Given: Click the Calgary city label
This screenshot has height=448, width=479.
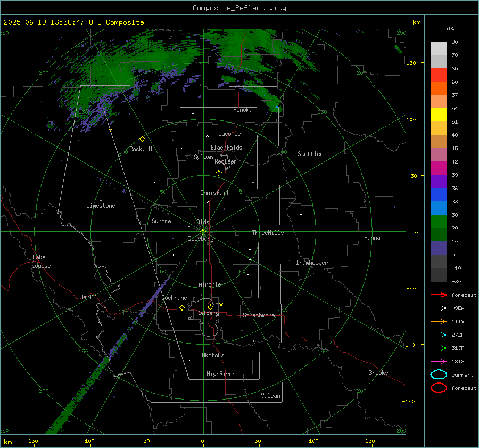Looking at the screenshot, I should coord(208,313).
